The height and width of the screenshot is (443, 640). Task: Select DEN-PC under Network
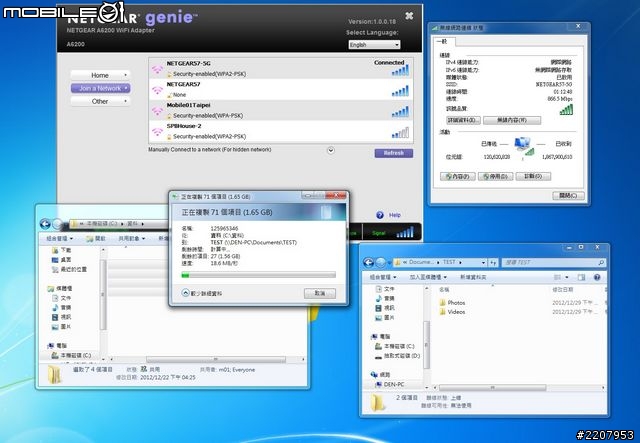(389, 384)
